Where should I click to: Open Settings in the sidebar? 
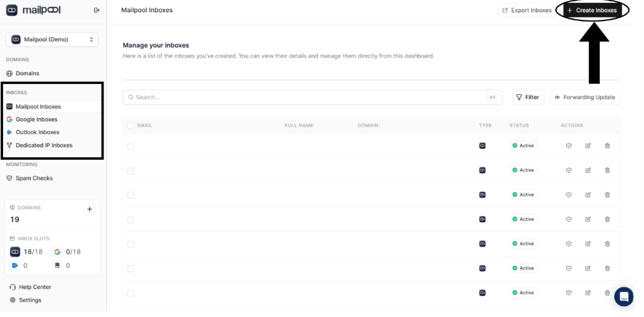click(x=30, y=300)
